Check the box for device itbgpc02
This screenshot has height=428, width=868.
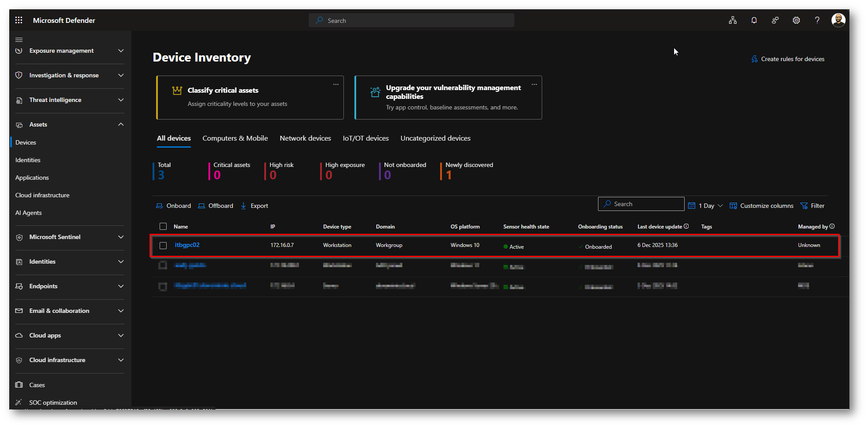pyautogui.click(x=163, y=245)
